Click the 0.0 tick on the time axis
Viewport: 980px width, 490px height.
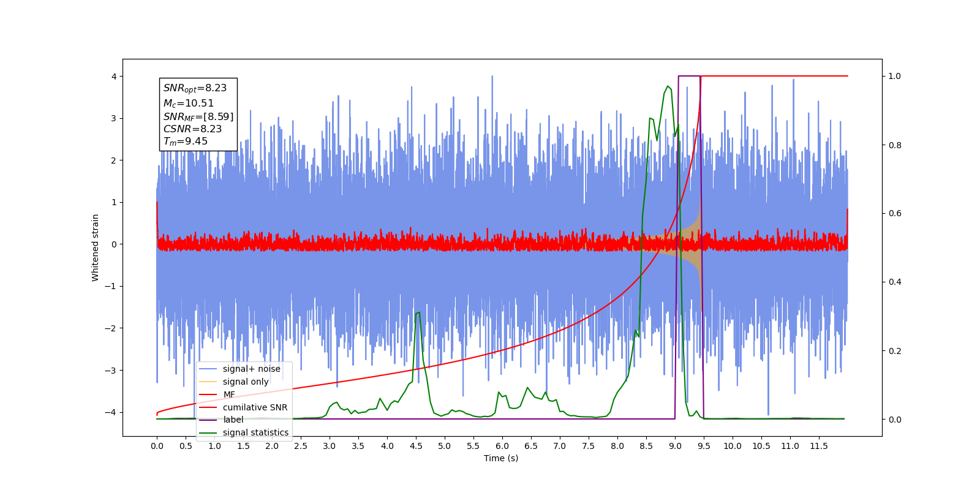point(157,446)
